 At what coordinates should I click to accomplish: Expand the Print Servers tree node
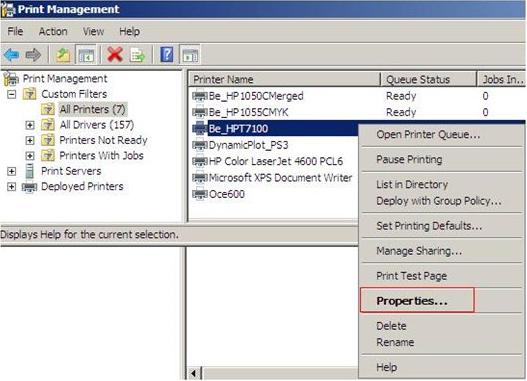[11, 171]
